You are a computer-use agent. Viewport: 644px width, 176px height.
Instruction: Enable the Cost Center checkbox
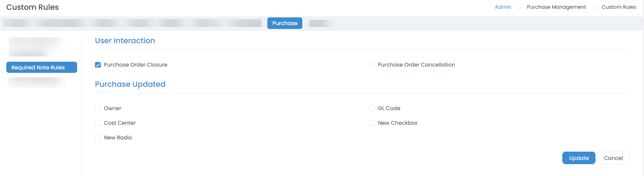[x=98, y=123]
